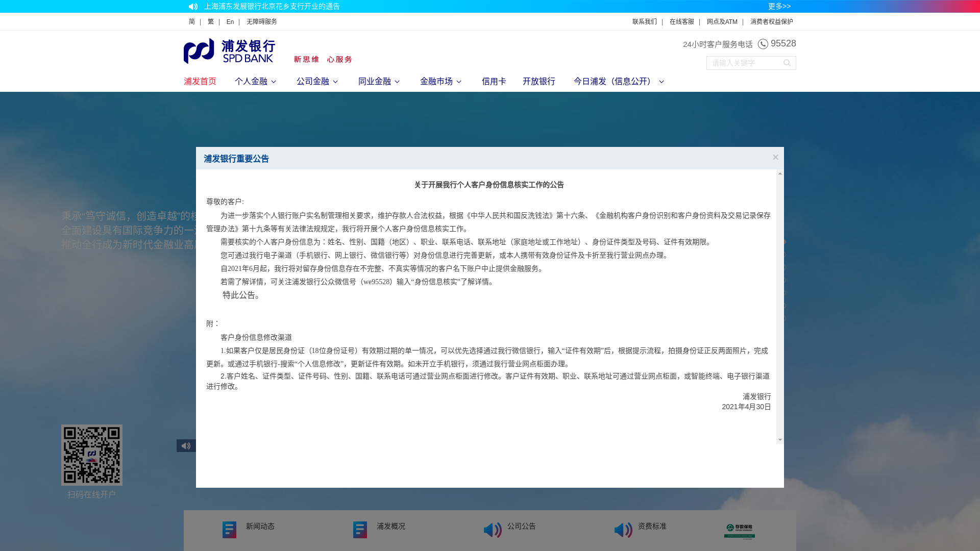This screenshot has width=980, height=551.
Task: Click the 浦发概况 document icon
Action: click(x=360, y=530)
